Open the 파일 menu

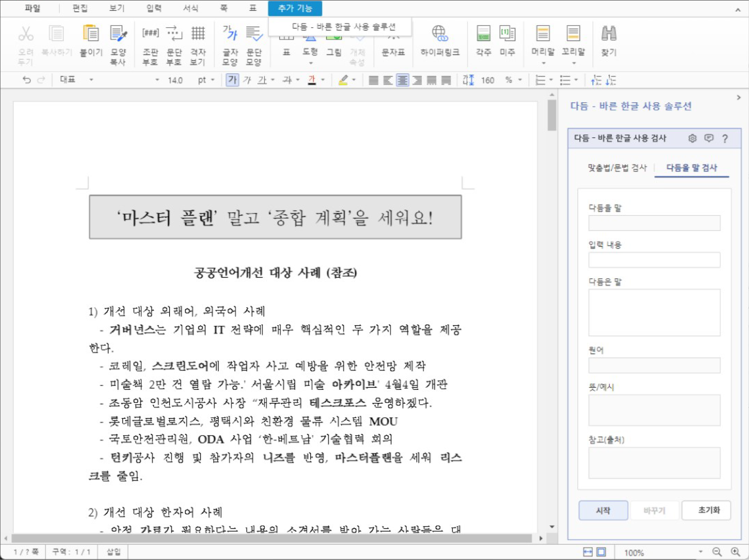click(x=32, y=8)
